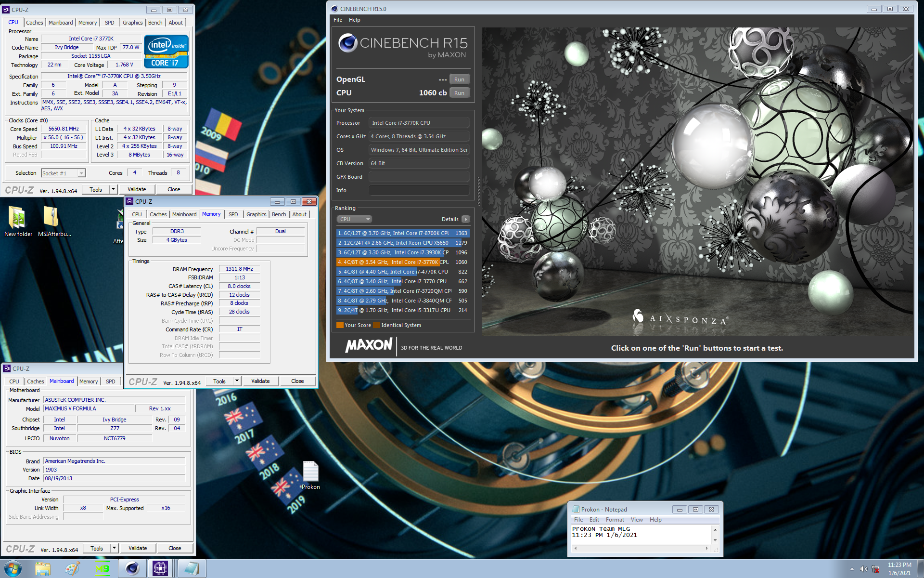Switch to Notepad via its taskbar icon

click(192, 569)
